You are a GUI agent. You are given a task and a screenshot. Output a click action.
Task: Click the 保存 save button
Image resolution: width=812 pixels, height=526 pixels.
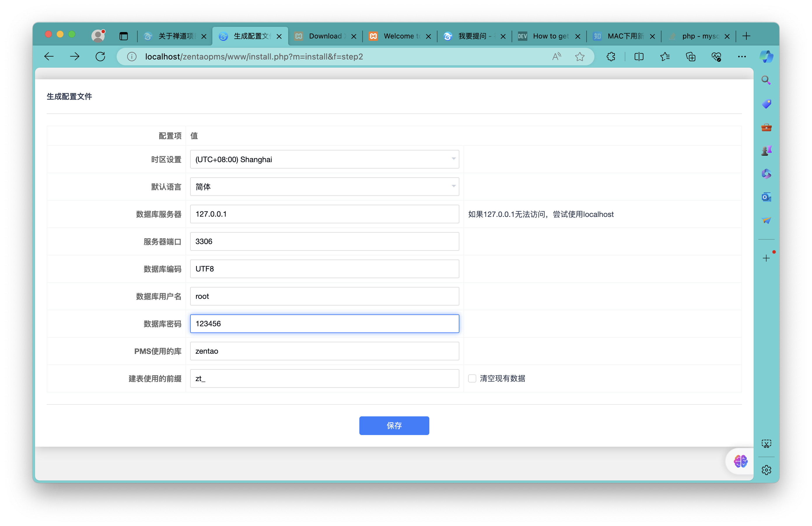394,425
